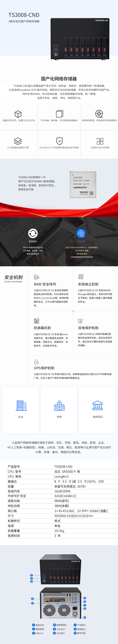The height and width of the screenshot is (644, 118).
Task: Click the 16GB DDR4 memory value
Action: [63, 491]
